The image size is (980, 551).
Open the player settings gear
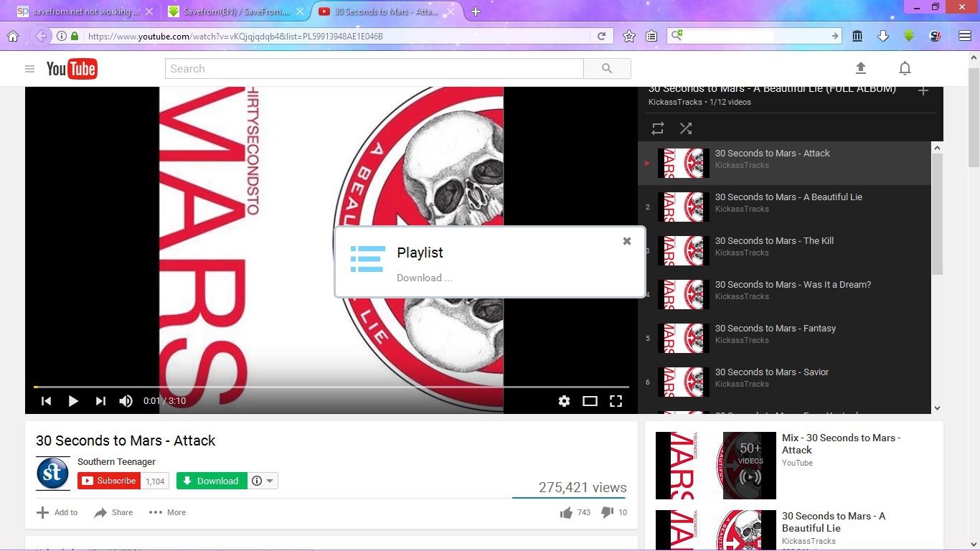[x=564, y=401]
